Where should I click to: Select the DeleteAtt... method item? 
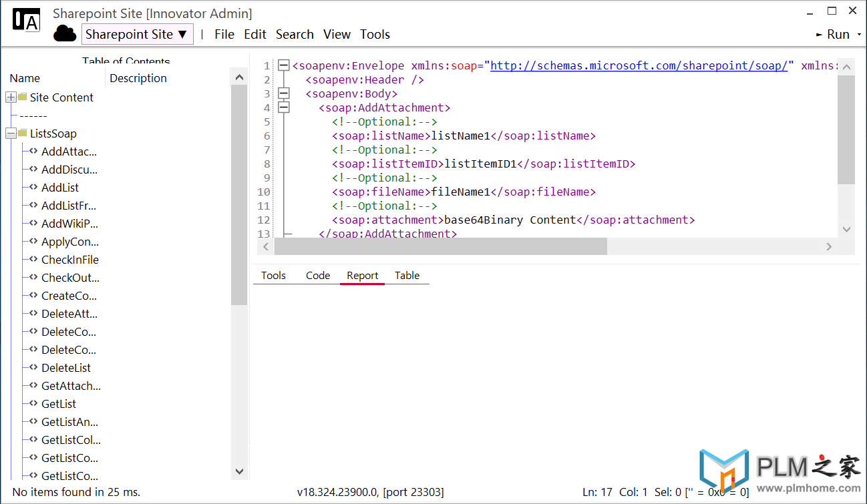point(69,314)
